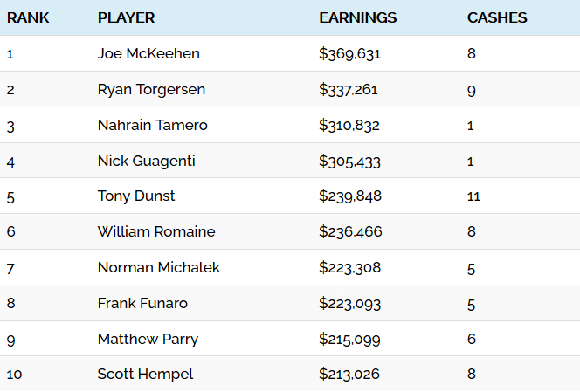Click Tony Dunst's 11 cashes value

coord(473,196)
